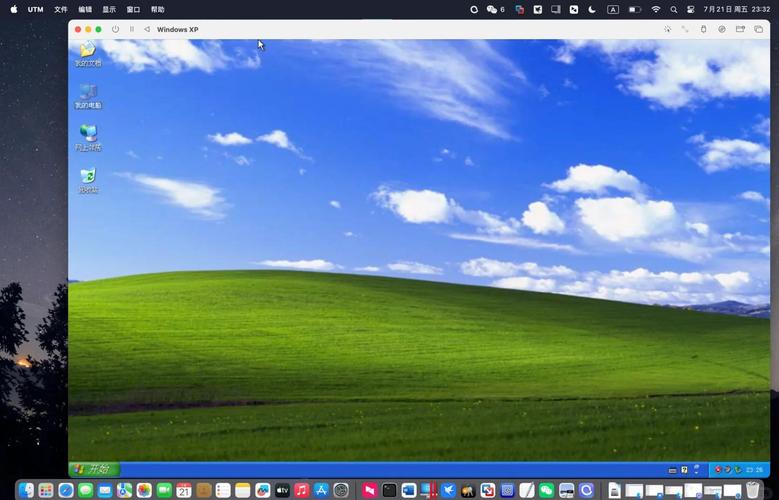Open the CD/drive image icon in UTM toolbar
The width and height of the screenshot is (779, 500).
click(x=722, y=29)
